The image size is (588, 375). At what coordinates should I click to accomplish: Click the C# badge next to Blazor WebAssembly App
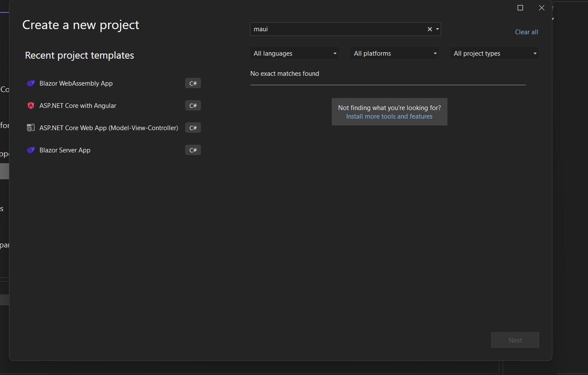pyautogui.click(x=193, y=83)
